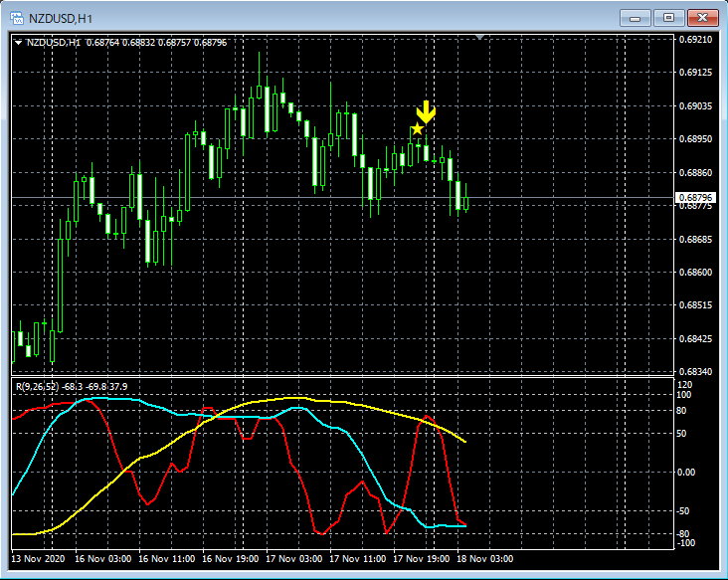Click the 13 Nov 2020 date label

[40, 559]
